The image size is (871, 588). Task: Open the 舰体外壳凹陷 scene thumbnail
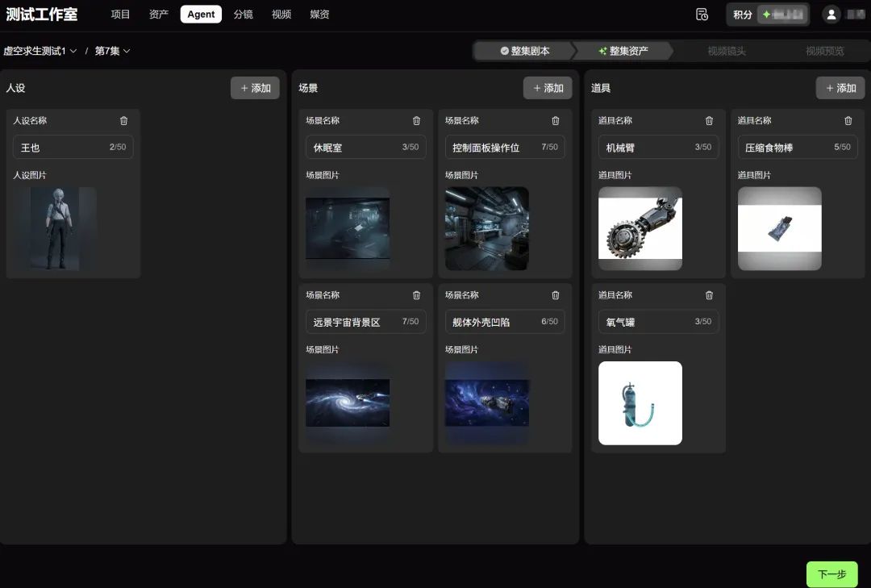tap(486, 402)
